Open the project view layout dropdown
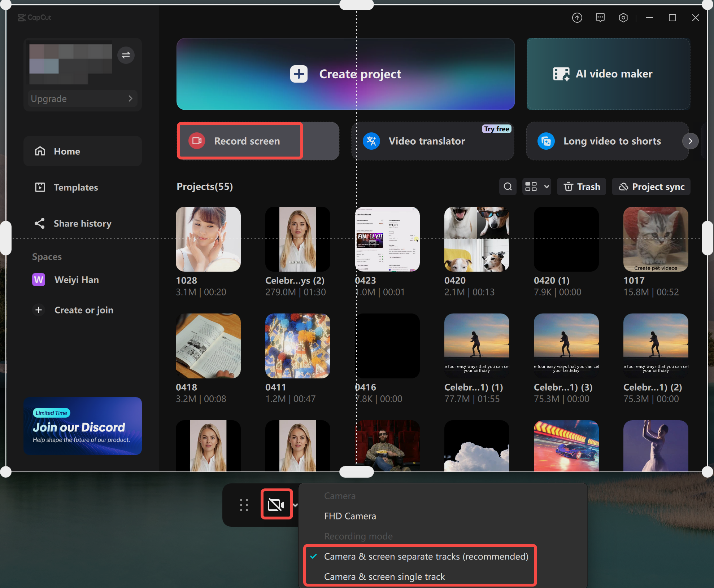This screenshot has height=588, width=714. (x=536, y=187)
